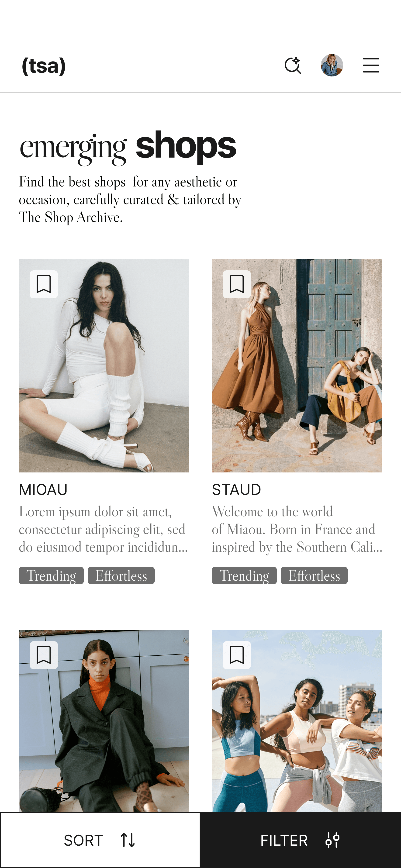Open the AI sparkle search icon
This screenshot has height=868, width=401.
293,65
